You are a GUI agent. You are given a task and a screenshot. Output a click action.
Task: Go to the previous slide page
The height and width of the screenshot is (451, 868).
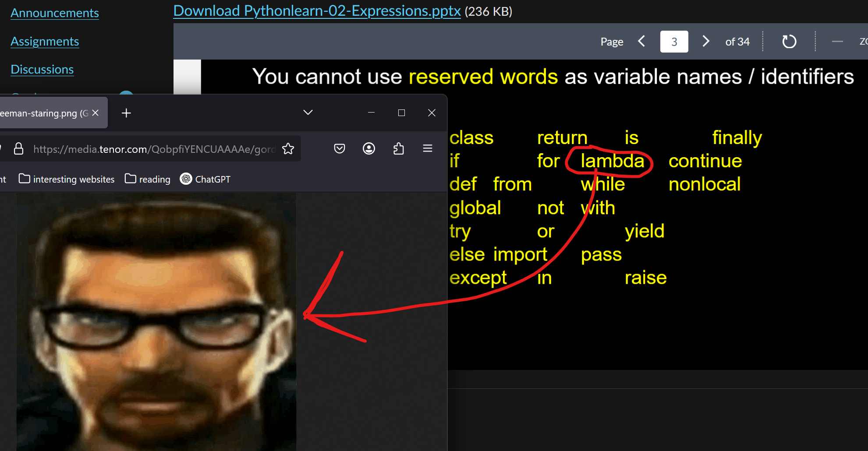coord(642,42)
